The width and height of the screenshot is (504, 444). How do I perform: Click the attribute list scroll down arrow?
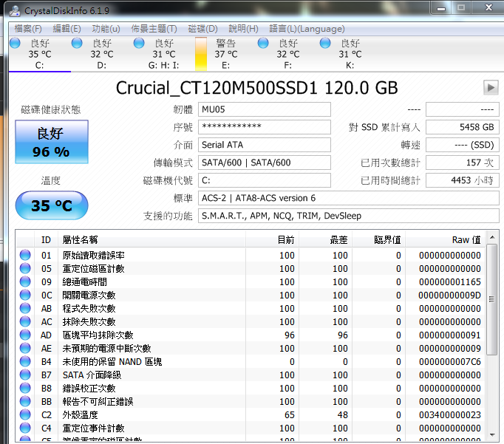coord(492,434)
